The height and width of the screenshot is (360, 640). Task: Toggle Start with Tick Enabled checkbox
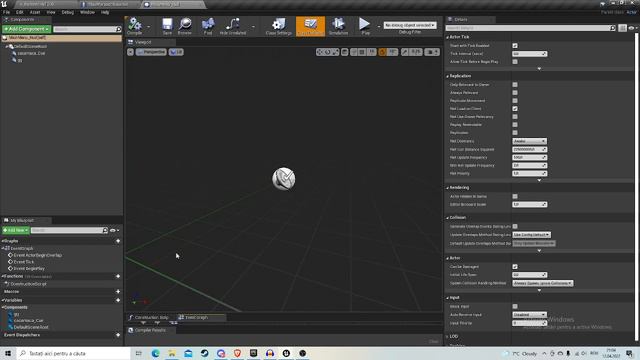(x=515, y=46)
